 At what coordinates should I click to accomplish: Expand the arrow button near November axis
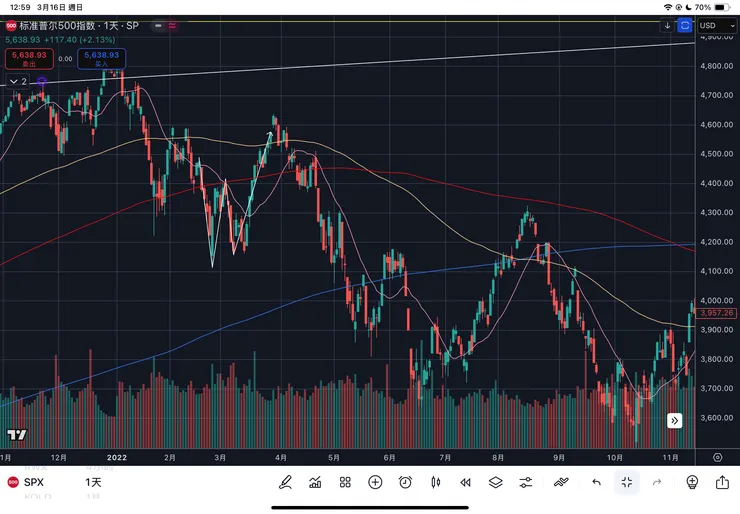pos(676,421)
